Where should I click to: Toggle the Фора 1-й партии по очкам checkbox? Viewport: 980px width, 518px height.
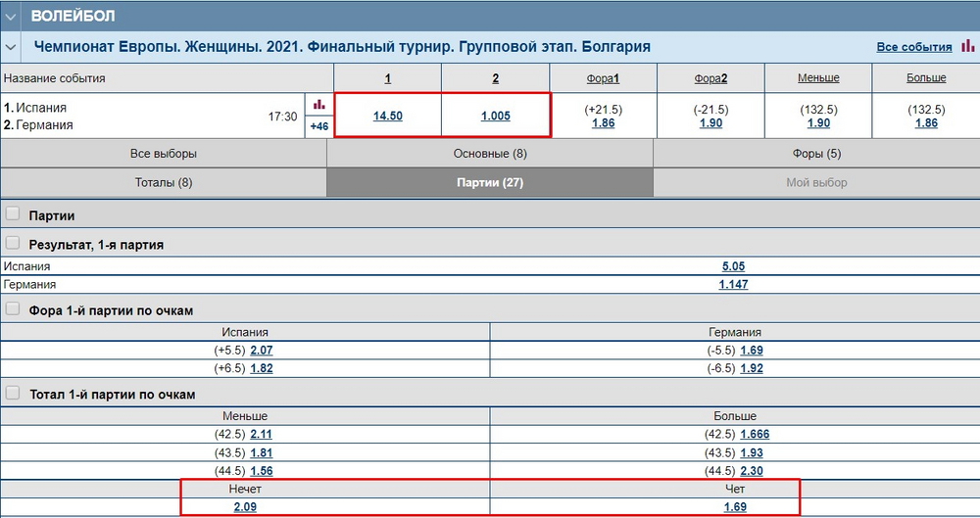(14, 310)
